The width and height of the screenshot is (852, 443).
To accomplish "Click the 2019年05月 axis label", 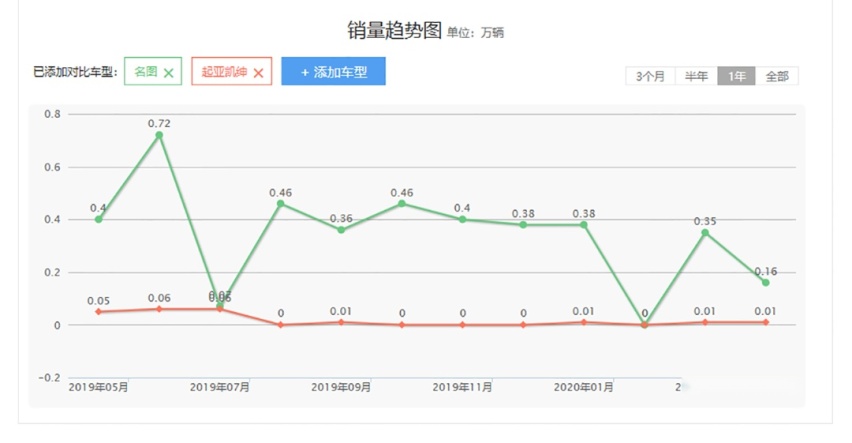I will [98, 387].
